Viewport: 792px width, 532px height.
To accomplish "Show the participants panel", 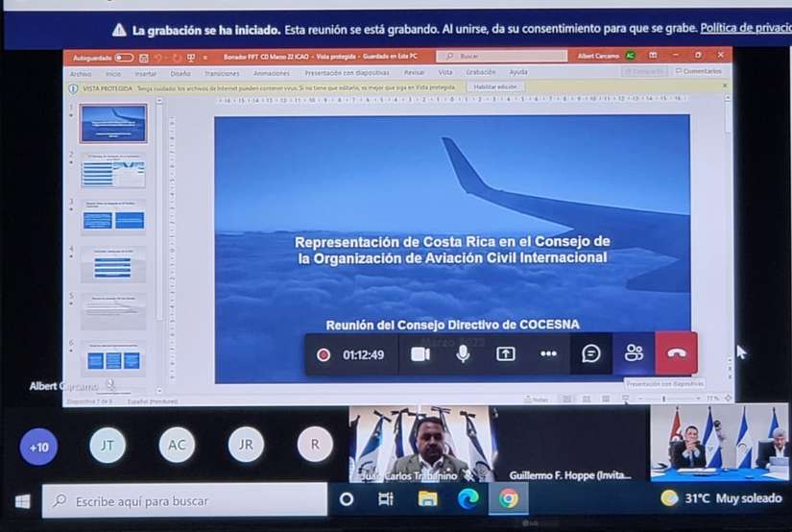I will (x=634, y=353).
